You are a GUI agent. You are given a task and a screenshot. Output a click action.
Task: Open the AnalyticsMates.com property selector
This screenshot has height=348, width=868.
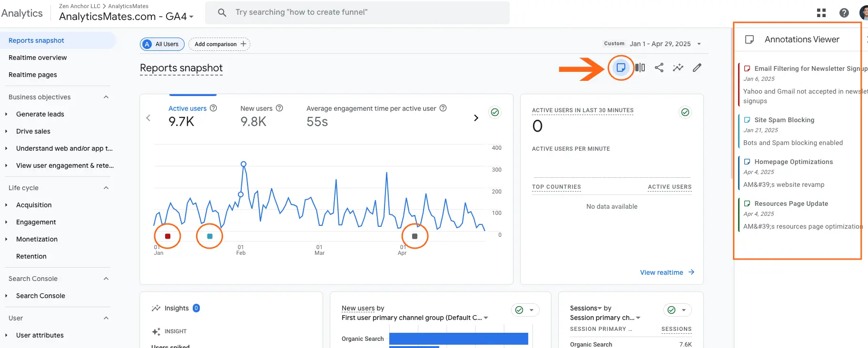pos(126,17)
